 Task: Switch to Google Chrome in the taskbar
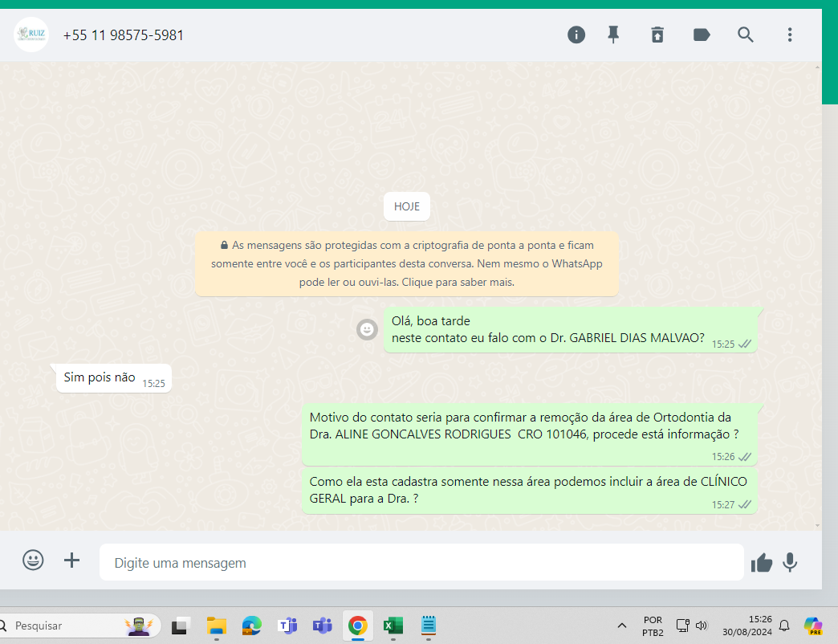(358, 626)
